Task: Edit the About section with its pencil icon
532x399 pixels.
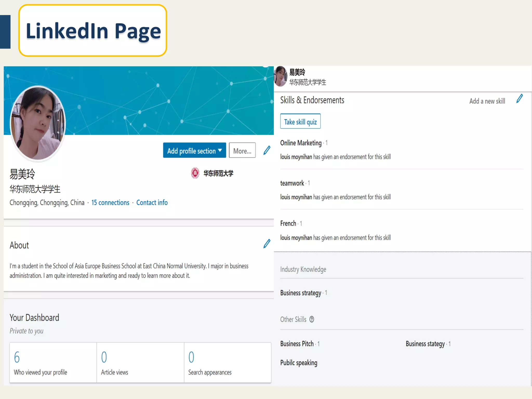Action: pos(267,244)
